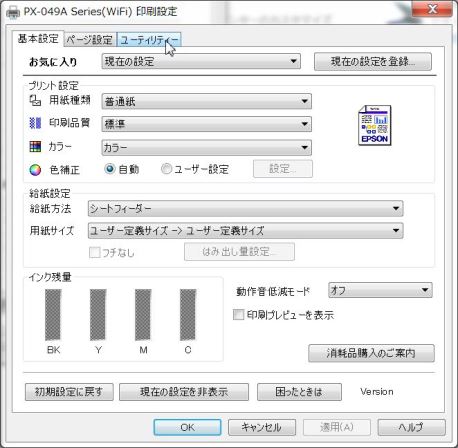Select the 自動 color correction radio button
Screen dimensions: 458x448
[109, 169]
